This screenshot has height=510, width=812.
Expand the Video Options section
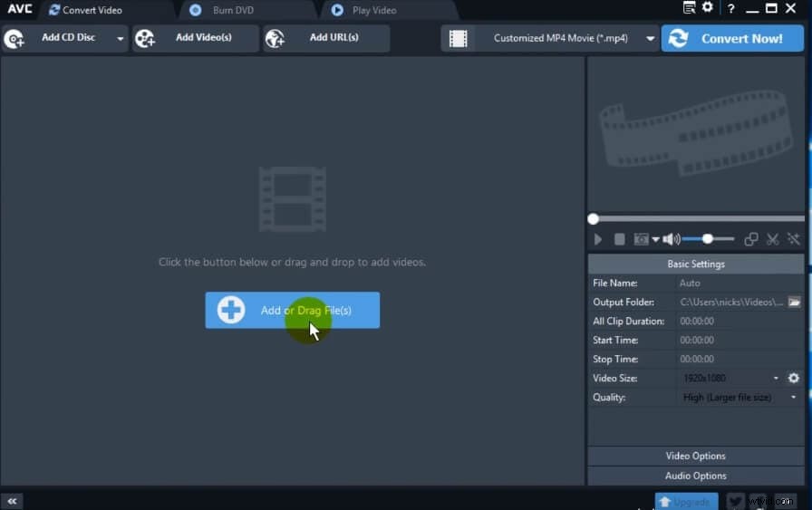pos(696,457)
